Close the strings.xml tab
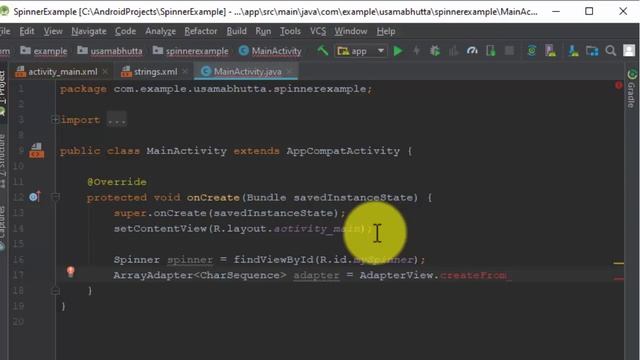 click(185, 71)
